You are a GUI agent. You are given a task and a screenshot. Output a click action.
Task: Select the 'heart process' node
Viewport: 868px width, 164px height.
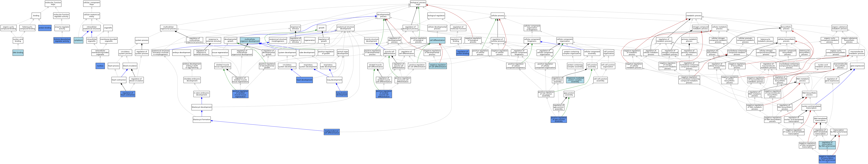tap(114, 66)
